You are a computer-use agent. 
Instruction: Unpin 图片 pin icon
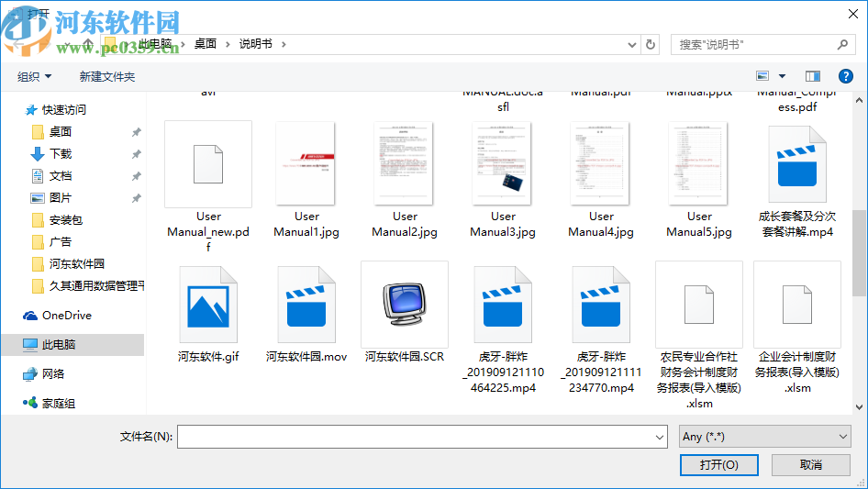click(x=136, y=197)
